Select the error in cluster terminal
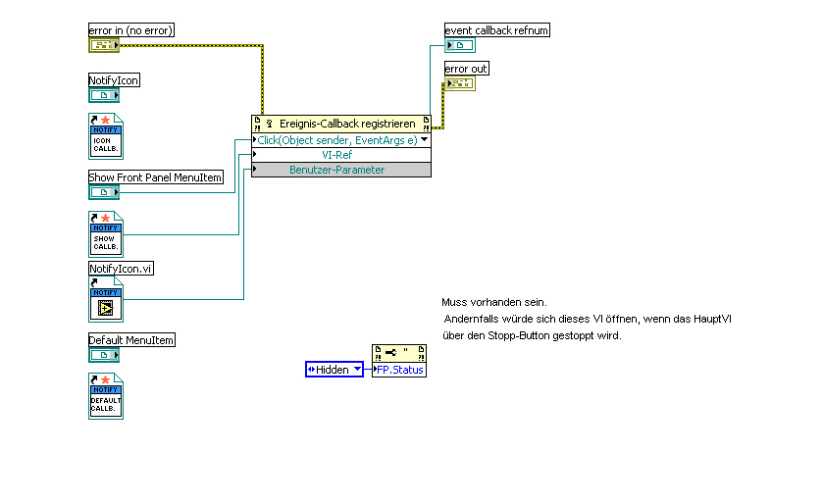The height and width of the screenshot is (504, 823). pos(104,45)
